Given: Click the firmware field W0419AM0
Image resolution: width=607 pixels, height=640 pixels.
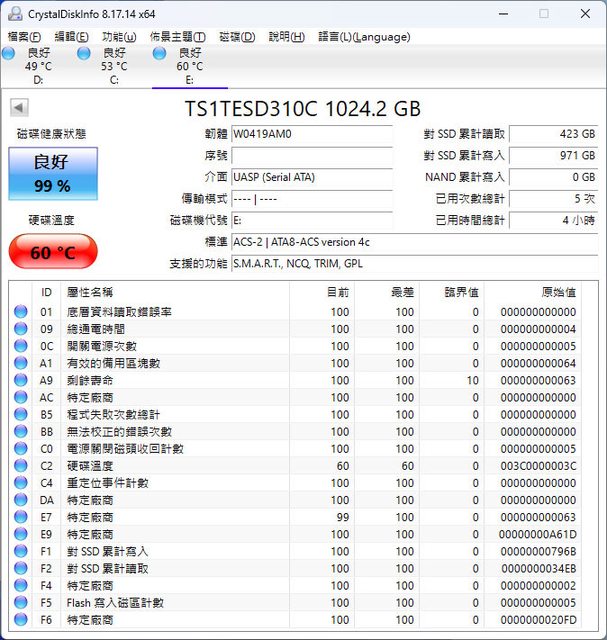Looking at the screenshot, I should point(312,134).
